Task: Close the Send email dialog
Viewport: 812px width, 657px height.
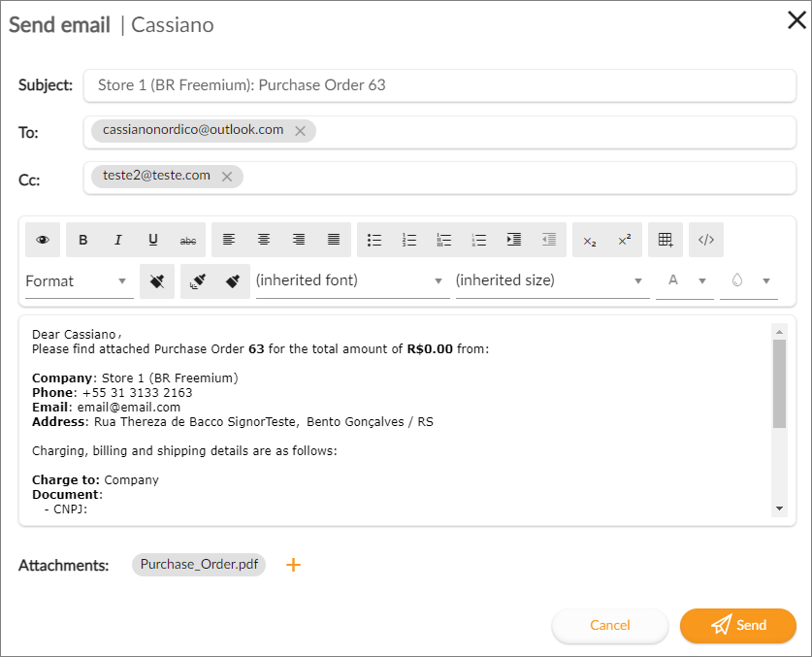Action: [796, 20]
